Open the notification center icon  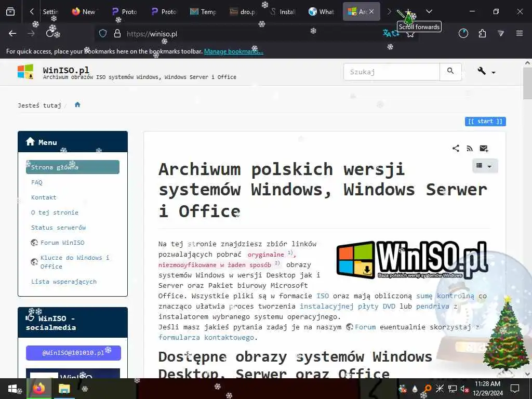pyautogui.click(x=515, y=389)
